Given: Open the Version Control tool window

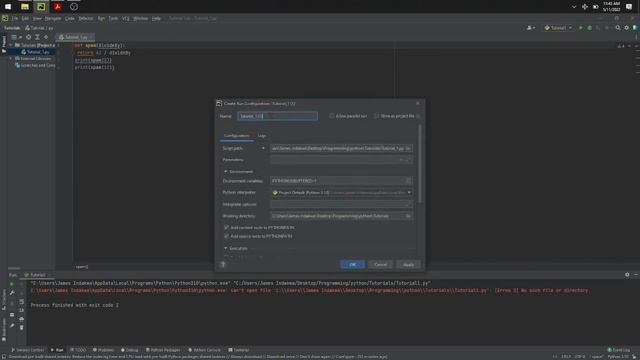Looking at the screenshot, I should (27, 350).
